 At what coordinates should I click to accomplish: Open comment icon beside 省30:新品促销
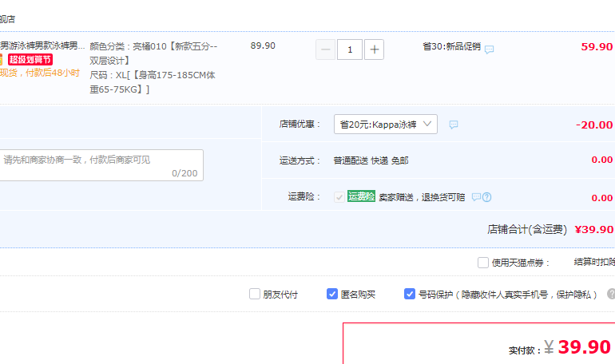tap(489, 49)
